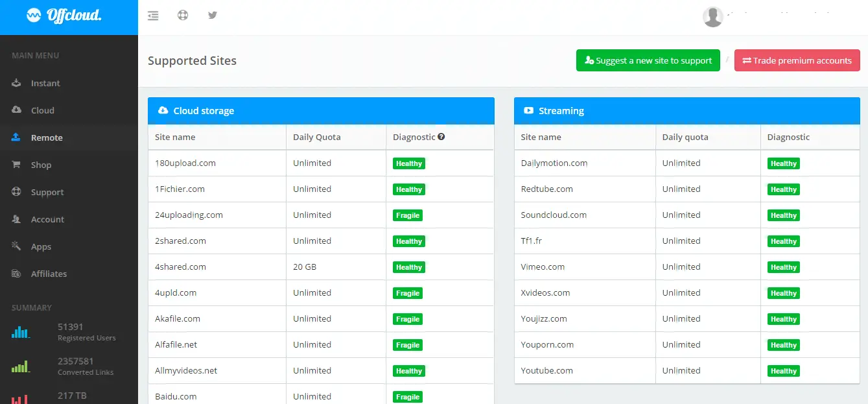Screen dimensions: 868x404
Task: Click the Cloud storage panel cloud icon
Action: [x=163, y=111]
